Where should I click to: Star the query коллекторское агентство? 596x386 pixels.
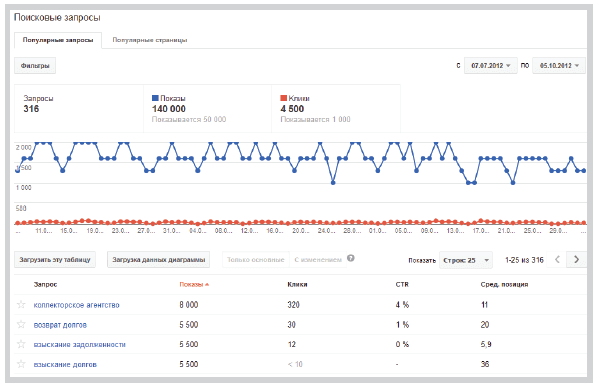click(21, 305)
